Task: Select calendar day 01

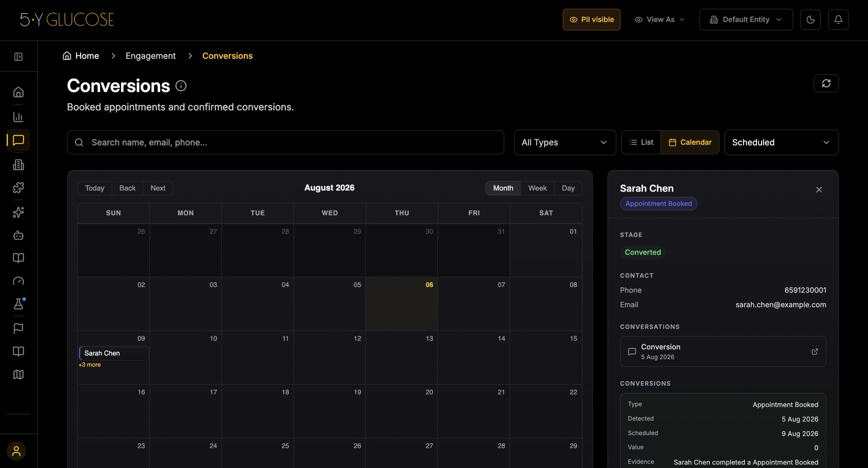Action: click(x=546, y=250)
